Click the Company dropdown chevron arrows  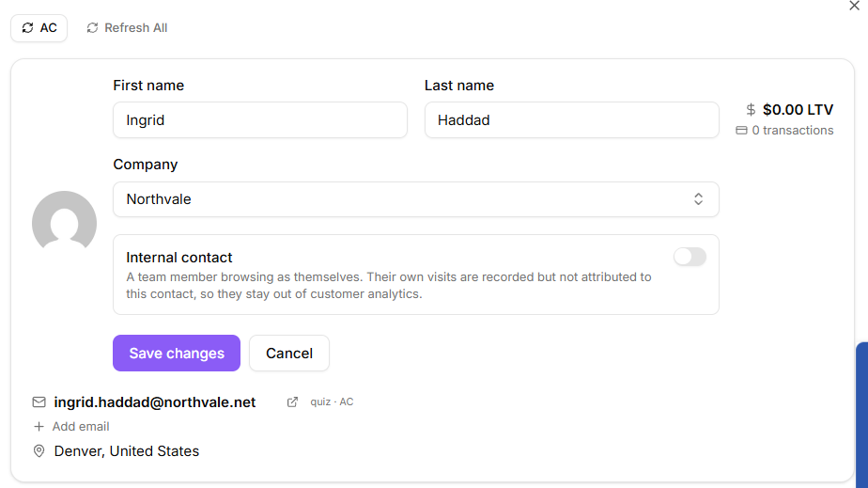(699, 198)
